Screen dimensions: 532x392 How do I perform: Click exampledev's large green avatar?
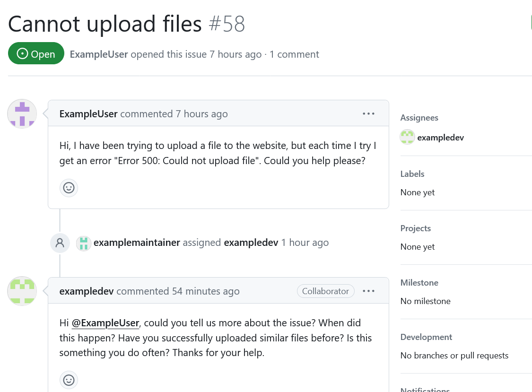pyautogui.click(x=22, y=291)
